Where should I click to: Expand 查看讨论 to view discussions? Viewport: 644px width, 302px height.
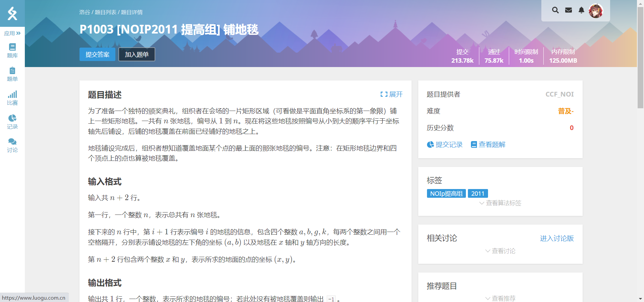tap(500, 251)
